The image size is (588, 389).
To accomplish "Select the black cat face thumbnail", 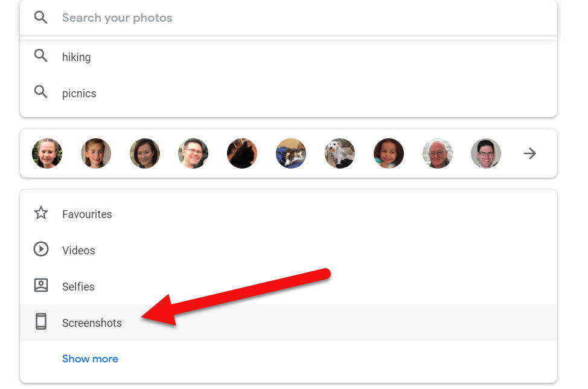I will pos(242,153).
